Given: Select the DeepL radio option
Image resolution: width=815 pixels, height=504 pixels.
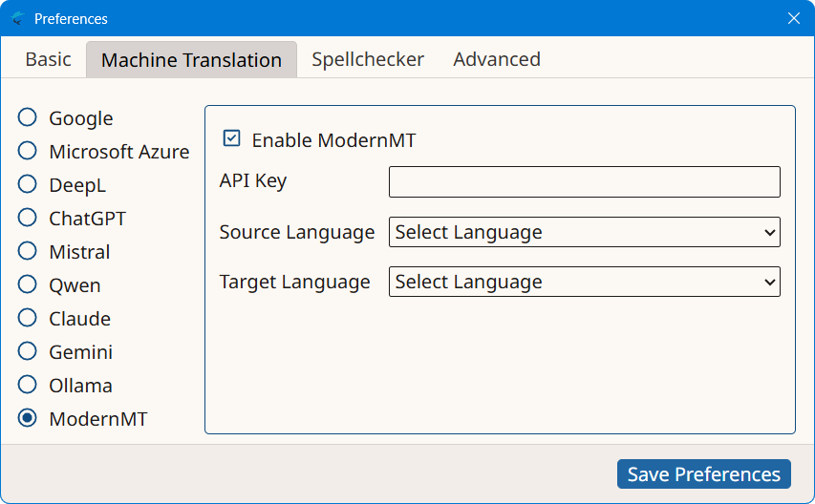Looking at the screenshot, I should [27, 184].
